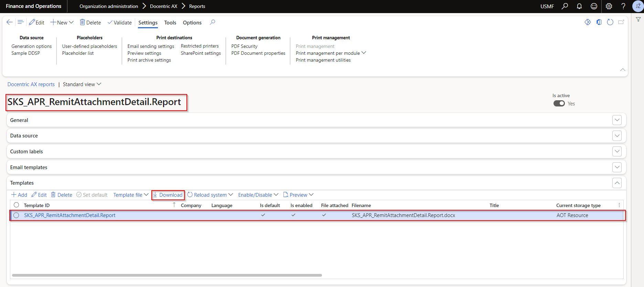Viewport: 644px width, 287px height.
Task: Refresh the page with circular arrow icon
Action: tap(610, 22)
